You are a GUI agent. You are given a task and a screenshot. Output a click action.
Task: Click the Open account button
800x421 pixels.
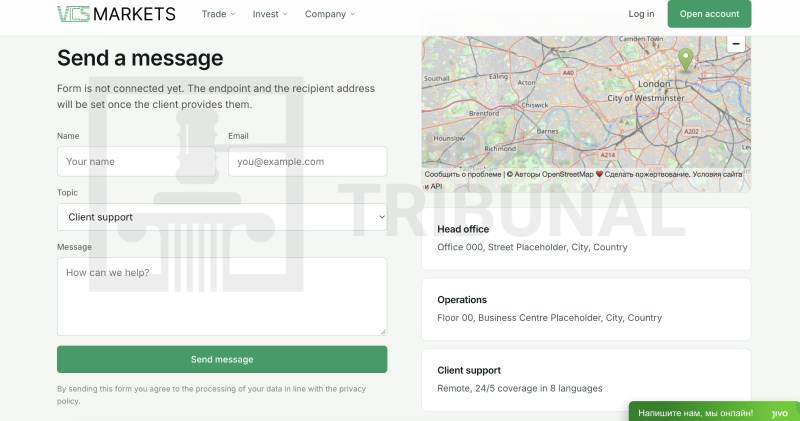(x=709, y=14)
